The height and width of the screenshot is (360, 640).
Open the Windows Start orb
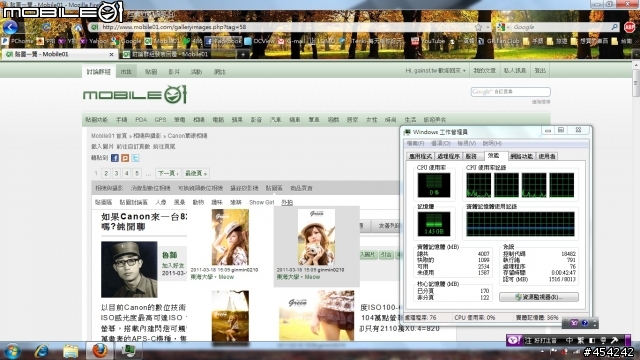click(x=12, y=351)
